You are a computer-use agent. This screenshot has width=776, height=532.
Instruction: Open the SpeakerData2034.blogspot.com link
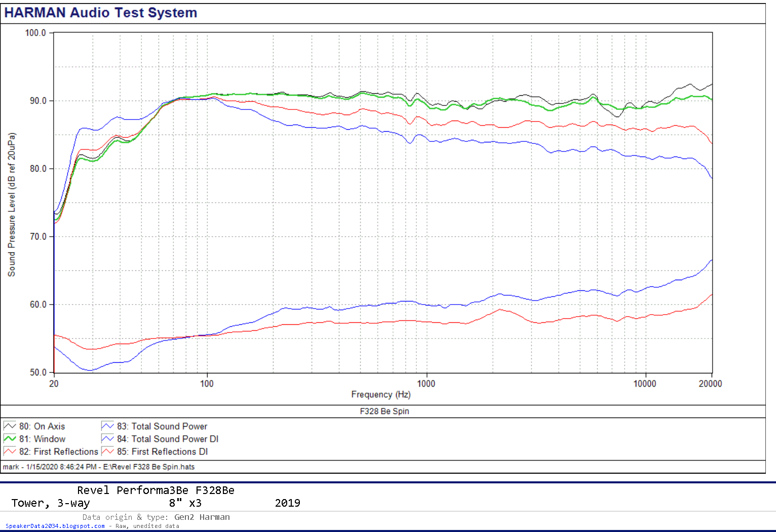click(x=55, y=526)
